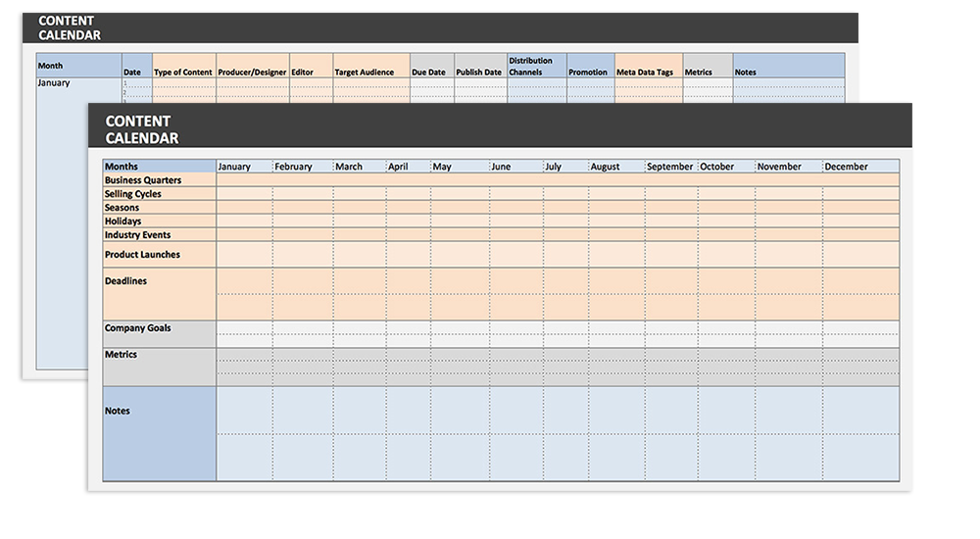
Task: Click the back sheet CONTENT CALENDAR title
Action: [70, 28]
